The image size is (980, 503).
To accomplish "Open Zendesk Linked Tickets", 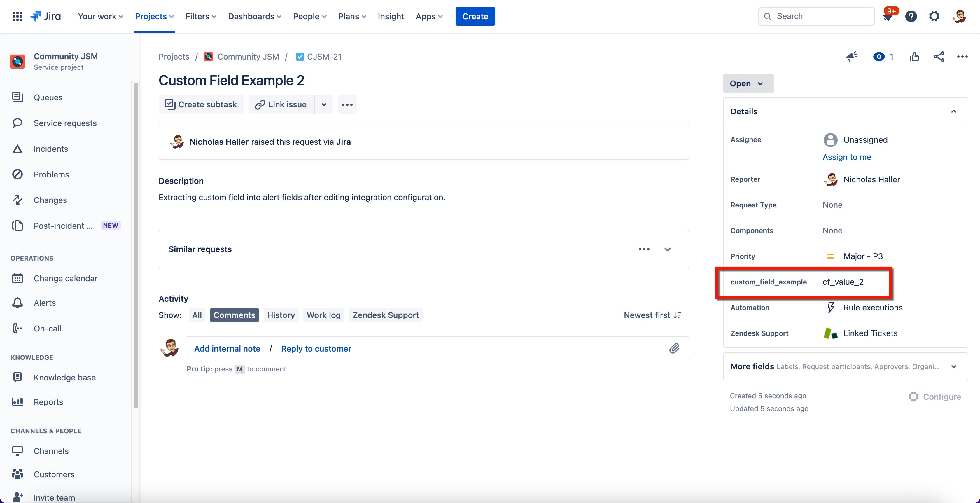I will (870, 333).
